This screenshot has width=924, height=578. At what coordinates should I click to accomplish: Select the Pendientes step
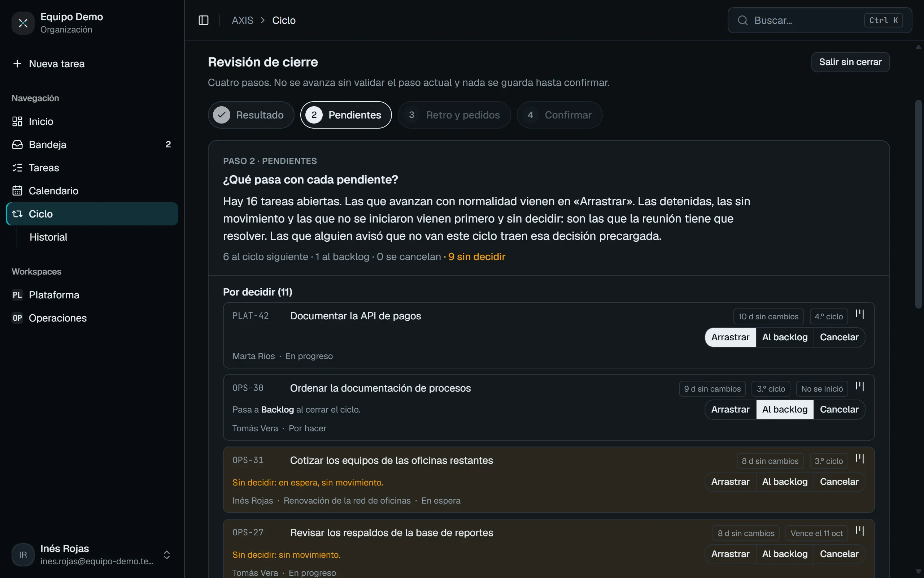click(346, 115)
